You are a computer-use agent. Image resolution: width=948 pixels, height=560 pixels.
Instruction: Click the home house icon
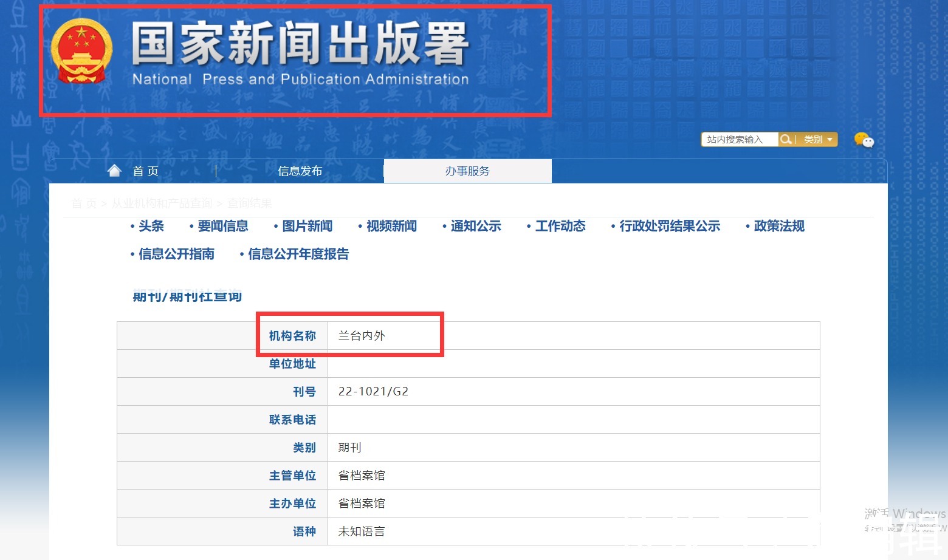pyautogui.click(x=114, y=171)
